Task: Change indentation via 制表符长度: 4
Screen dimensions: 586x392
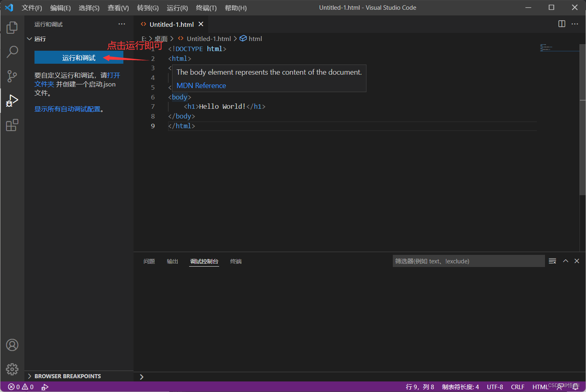Action: (460, 387)
